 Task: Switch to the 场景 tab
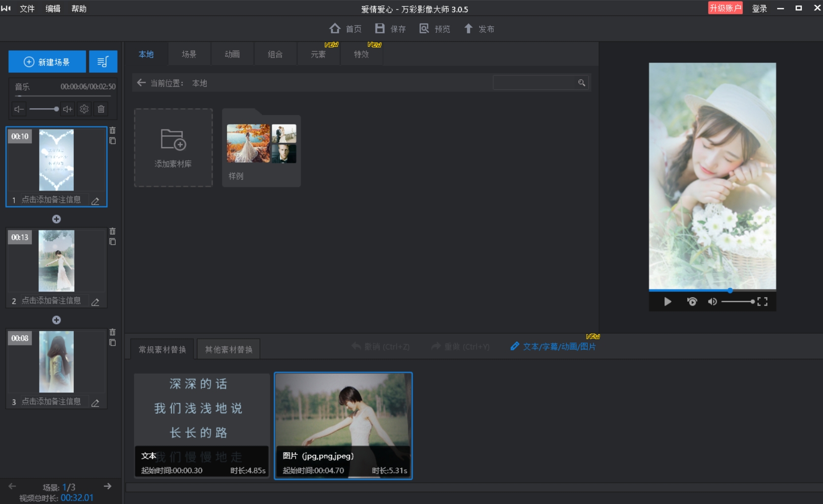pos(189,54)
